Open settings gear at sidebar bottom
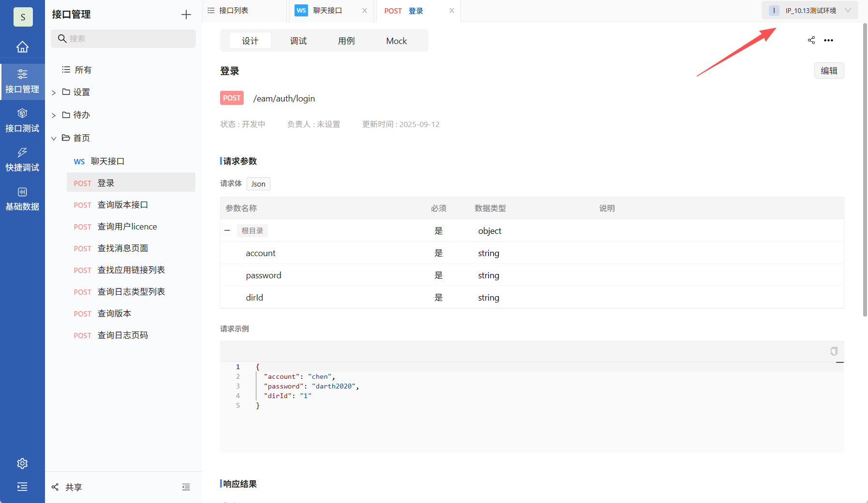This screenshot has width=868, height=503. point(22,463)
